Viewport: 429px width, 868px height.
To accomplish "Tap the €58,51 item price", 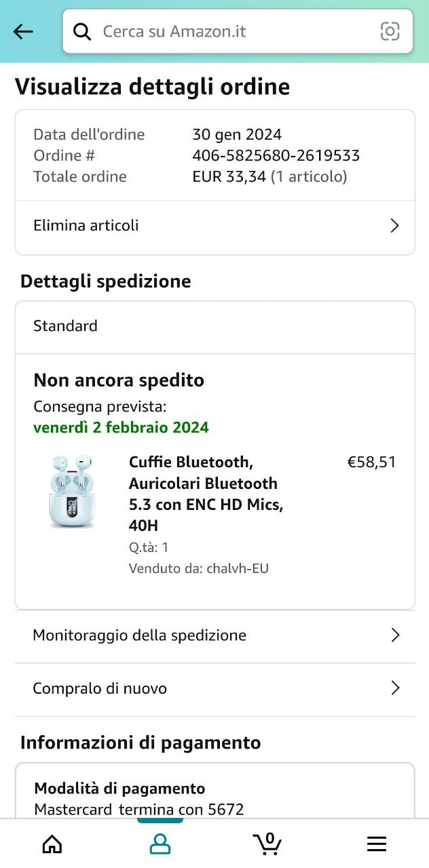I will pyautogui.click(x=371, y=462).
